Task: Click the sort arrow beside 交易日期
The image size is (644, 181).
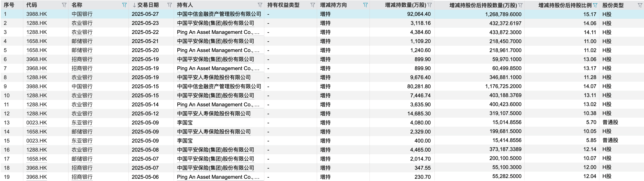Action: point(134,5)
